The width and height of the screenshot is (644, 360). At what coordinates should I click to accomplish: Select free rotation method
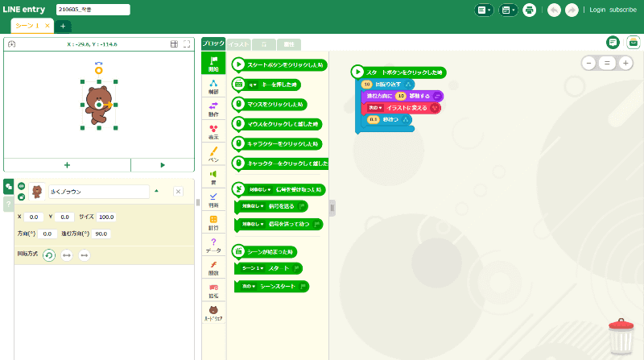(49, 255)
